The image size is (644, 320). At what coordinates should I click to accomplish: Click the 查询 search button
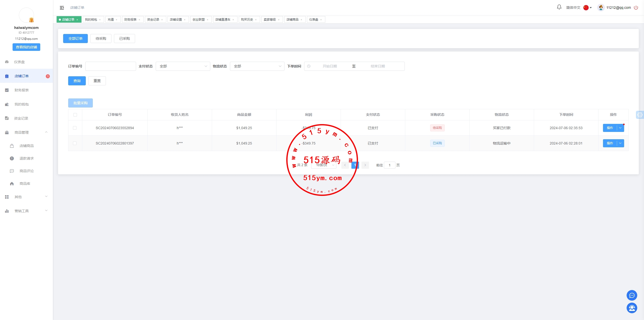pyautogui.click(x=77, y=81)
